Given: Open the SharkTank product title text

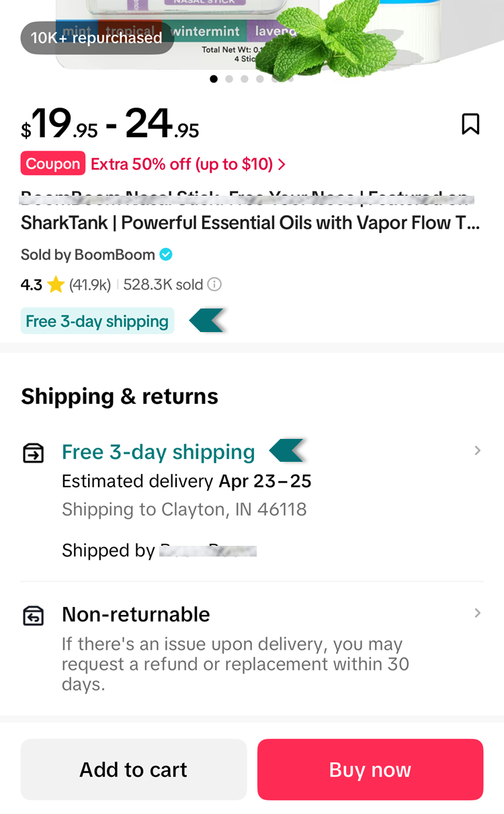Looking at the screenshot, I should coord(250,222).
